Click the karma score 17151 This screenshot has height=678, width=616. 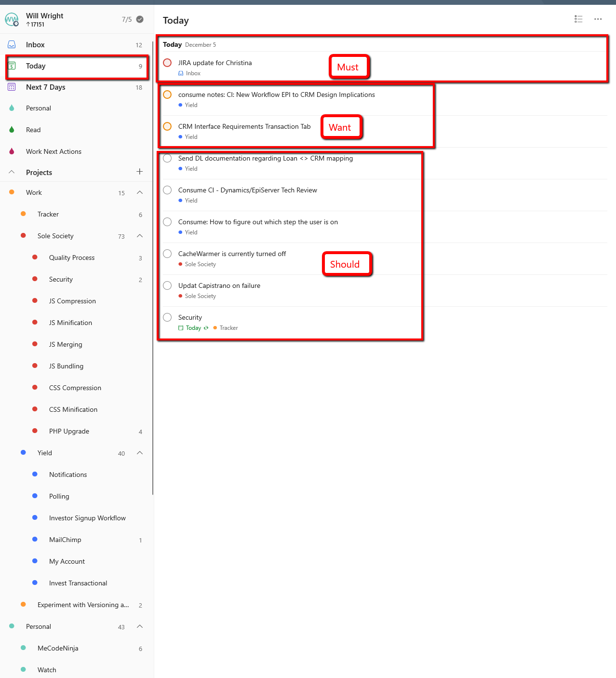35,25
